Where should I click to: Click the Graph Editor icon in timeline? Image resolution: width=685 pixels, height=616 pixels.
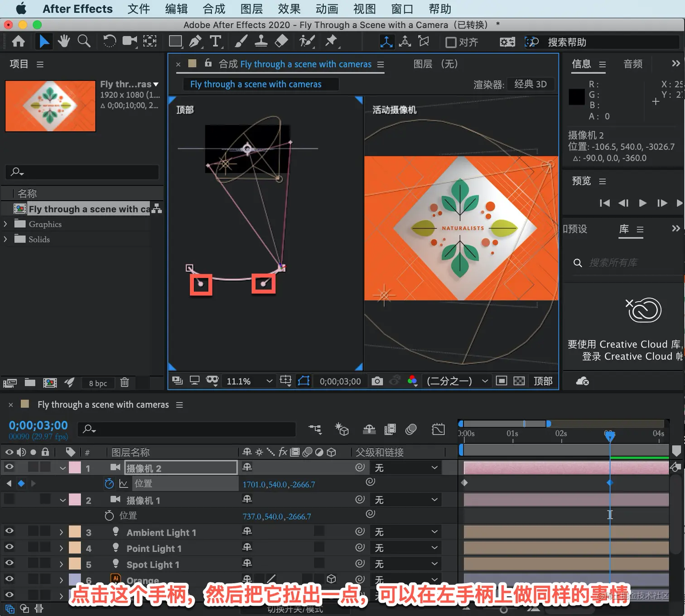pyautogui.click(x=439, y=429)
